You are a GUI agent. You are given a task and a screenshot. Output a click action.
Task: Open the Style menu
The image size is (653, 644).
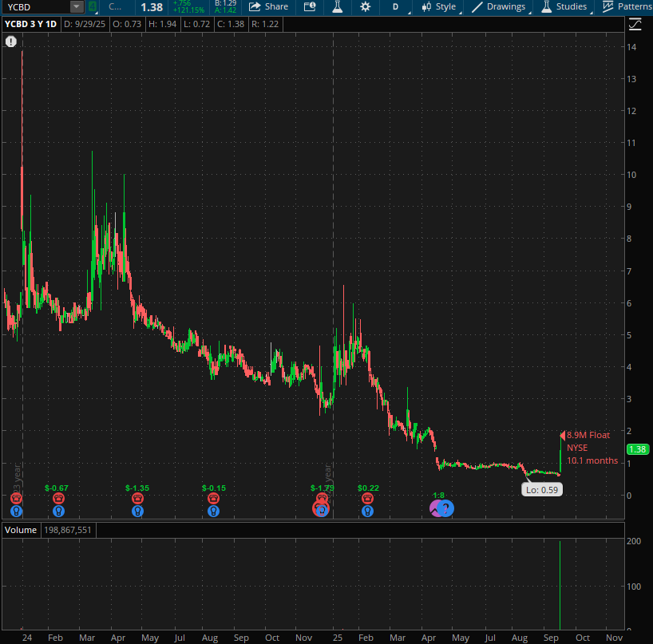point(438,6)
